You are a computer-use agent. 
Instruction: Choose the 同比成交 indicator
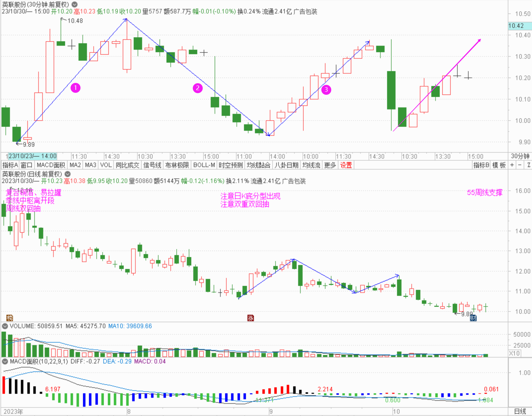[x=128, y=165]
